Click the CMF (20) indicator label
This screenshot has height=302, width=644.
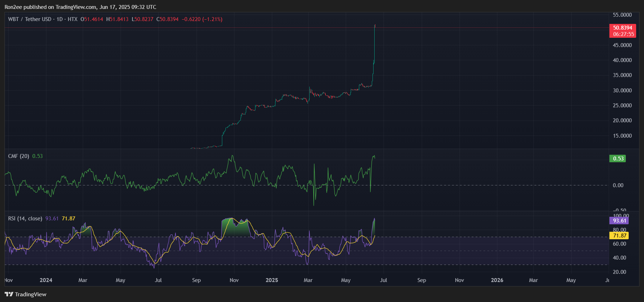tap(19, 156)
